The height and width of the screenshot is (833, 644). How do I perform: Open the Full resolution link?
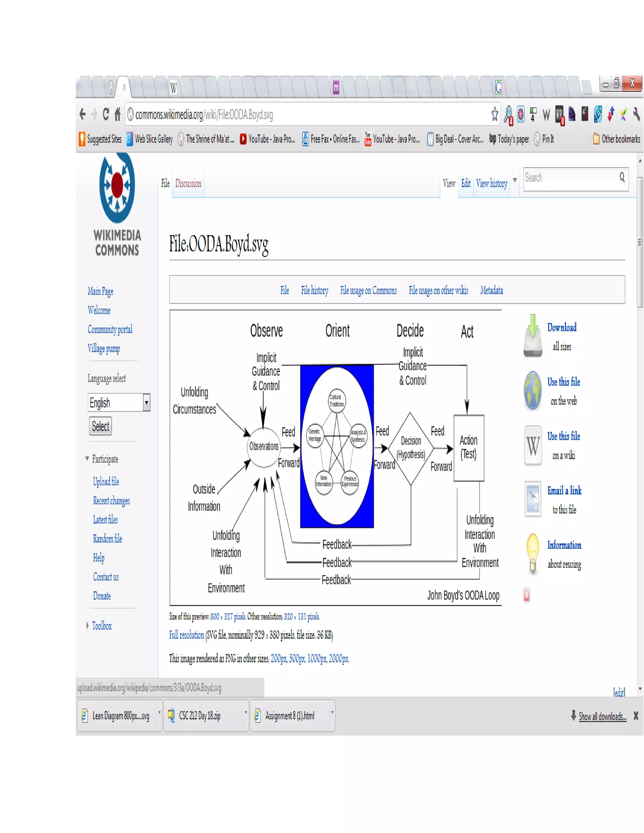[x=186, y=635]
